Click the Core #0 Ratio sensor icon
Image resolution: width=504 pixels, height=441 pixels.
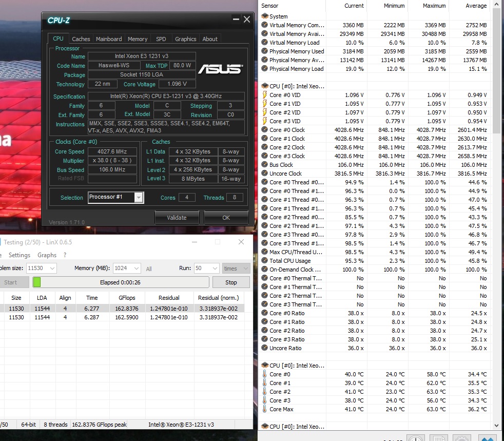264,313
